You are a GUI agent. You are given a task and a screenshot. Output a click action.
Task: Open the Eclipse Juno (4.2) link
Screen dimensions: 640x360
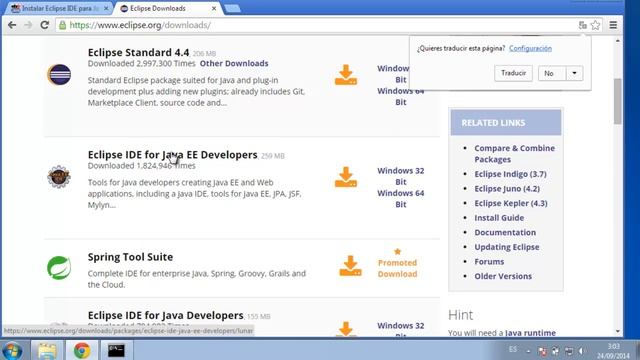click(507, 189)
